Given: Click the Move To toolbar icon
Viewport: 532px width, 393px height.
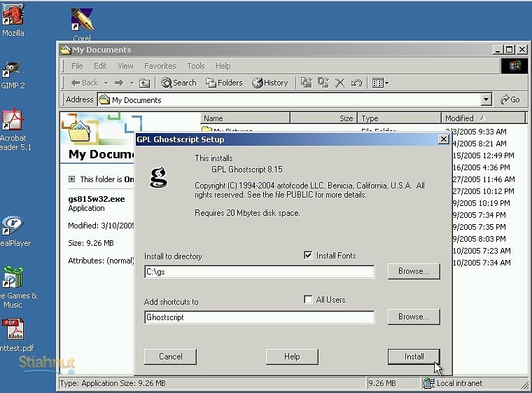Looking at the screenshot, I should click(307, 83).
